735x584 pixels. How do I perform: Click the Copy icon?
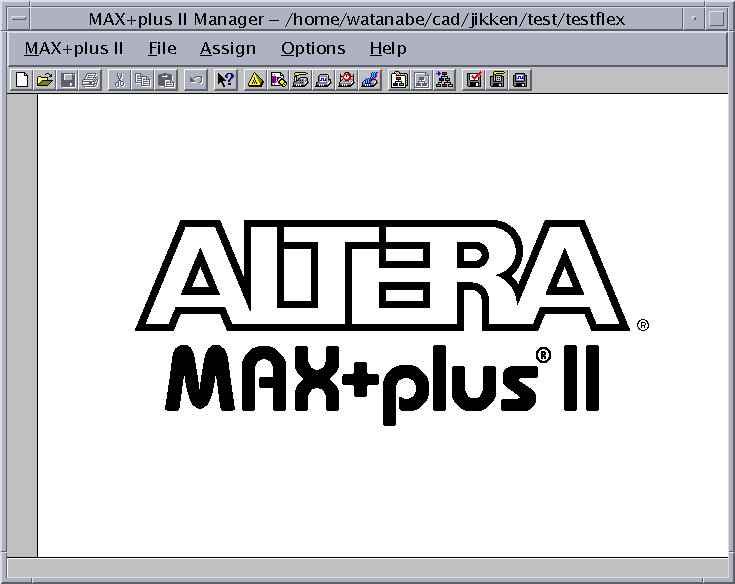[142, 80]
